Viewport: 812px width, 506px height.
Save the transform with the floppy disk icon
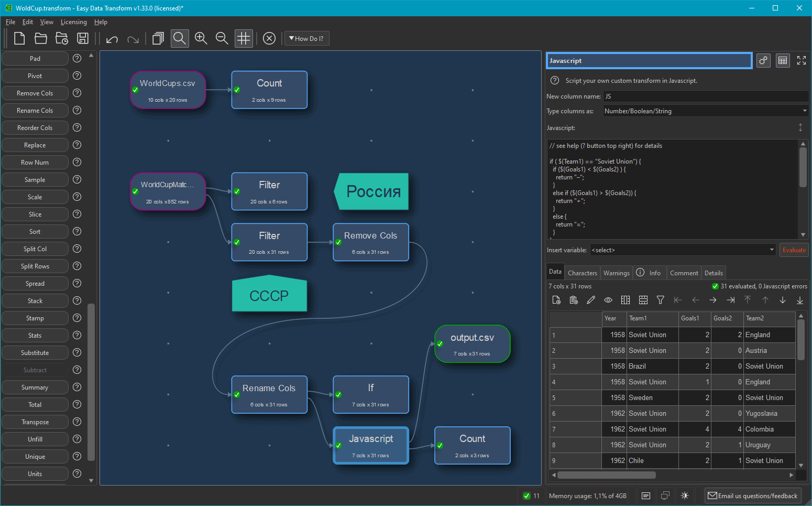click(x=83, y=38)
